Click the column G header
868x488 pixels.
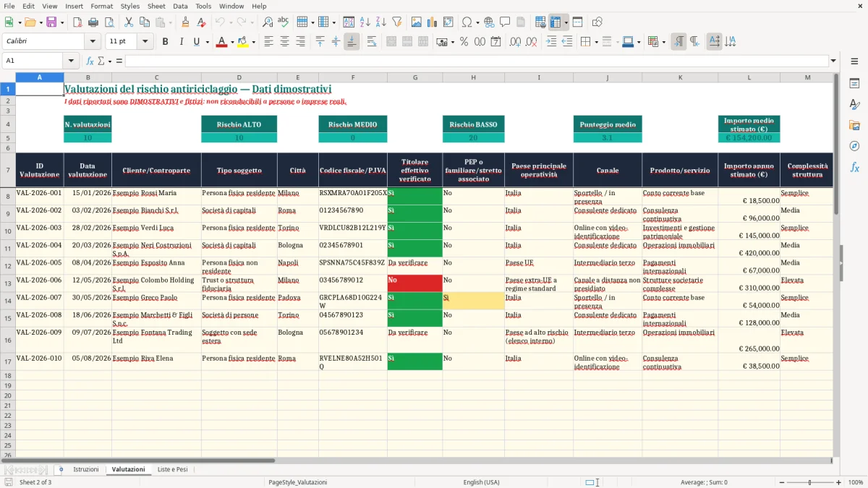[415, 77]
